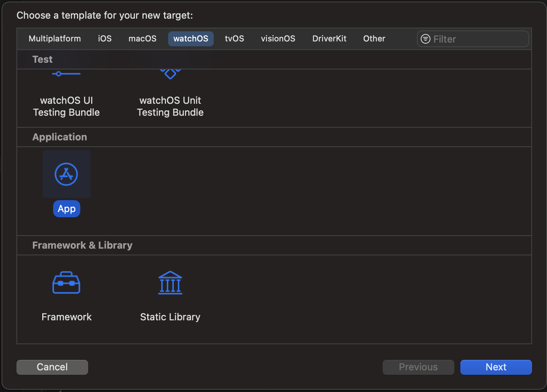
Task: Select the watchOS App template icon
Action: 67,174
